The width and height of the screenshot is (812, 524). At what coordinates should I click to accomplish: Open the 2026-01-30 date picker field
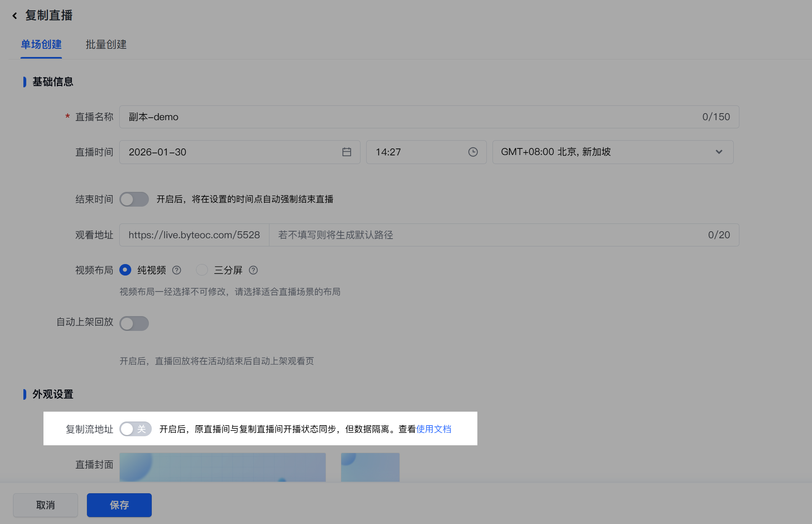[239, 152]
